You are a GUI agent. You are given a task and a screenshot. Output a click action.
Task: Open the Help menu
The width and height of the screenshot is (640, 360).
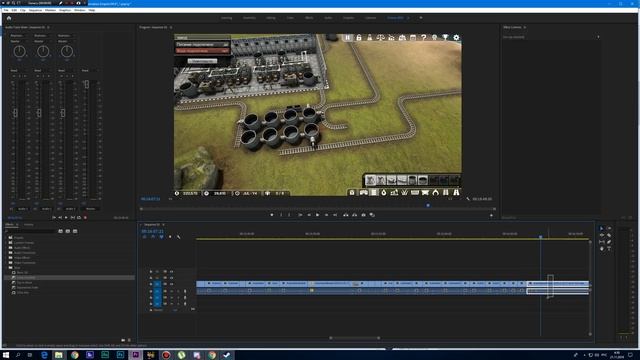click(92, 10)
